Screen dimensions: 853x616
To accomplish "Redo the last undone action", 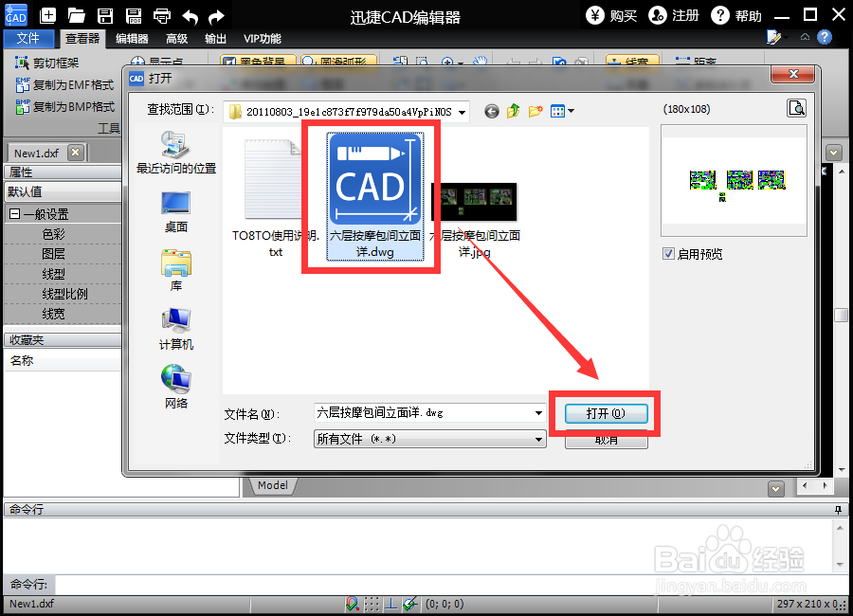I will pos(216,16).
